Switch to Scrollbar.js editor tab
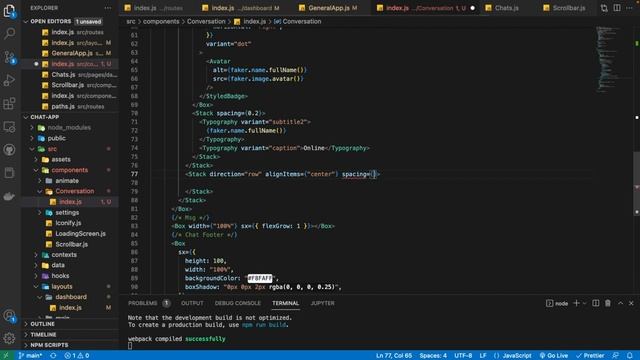640x360 pixels. [569, 8]
